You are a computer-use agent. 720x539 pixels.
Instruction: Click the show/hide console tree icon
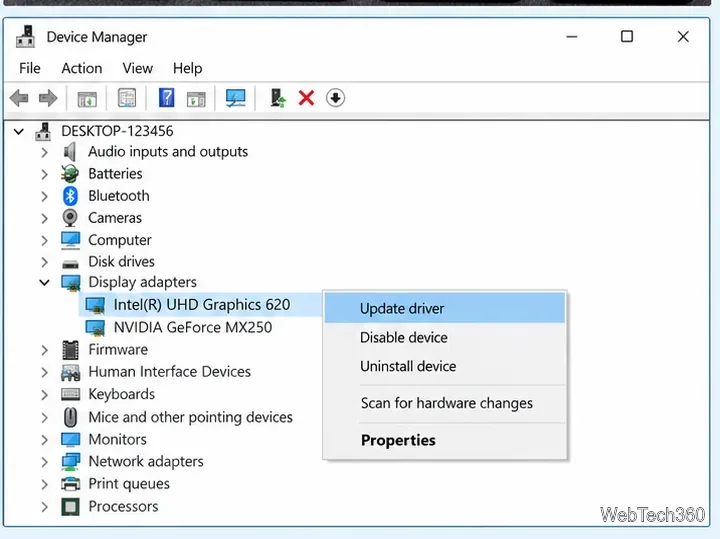[87, 99]
